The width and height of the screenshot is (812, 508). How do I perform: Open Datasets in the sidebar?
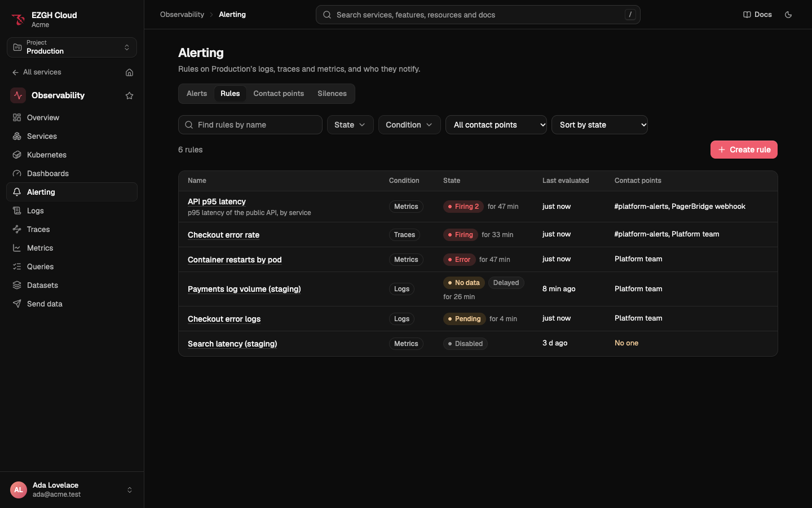coord(72,285)
